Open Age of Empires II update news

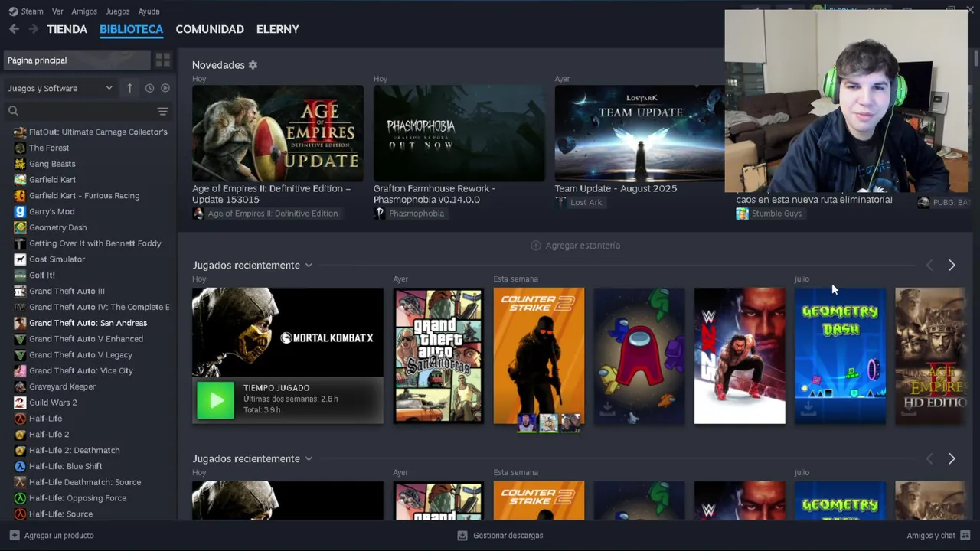[278, 133]
